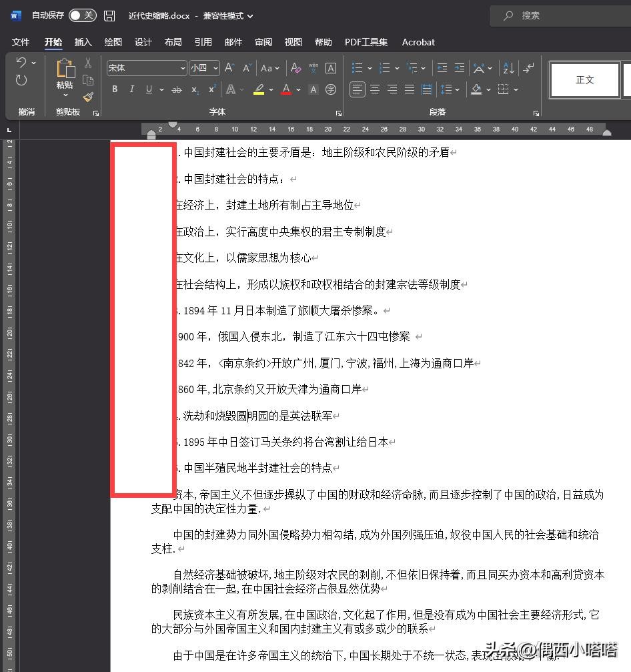Toggle Underline formatting
The height and width of the screenshot is (672, 631).
[x=149, y=89]
